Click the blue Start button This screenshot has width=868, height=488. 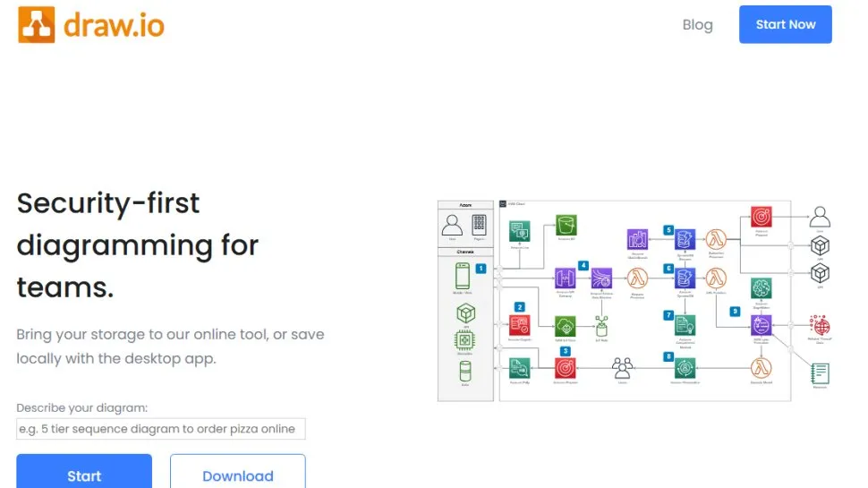[x=84, y=471]
